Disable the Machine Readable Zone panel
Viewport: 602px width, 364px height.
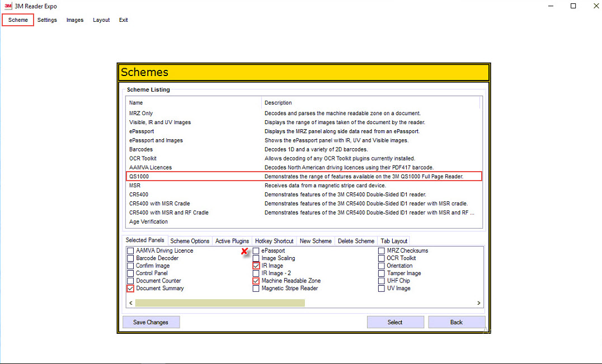[x=256, y=280]
